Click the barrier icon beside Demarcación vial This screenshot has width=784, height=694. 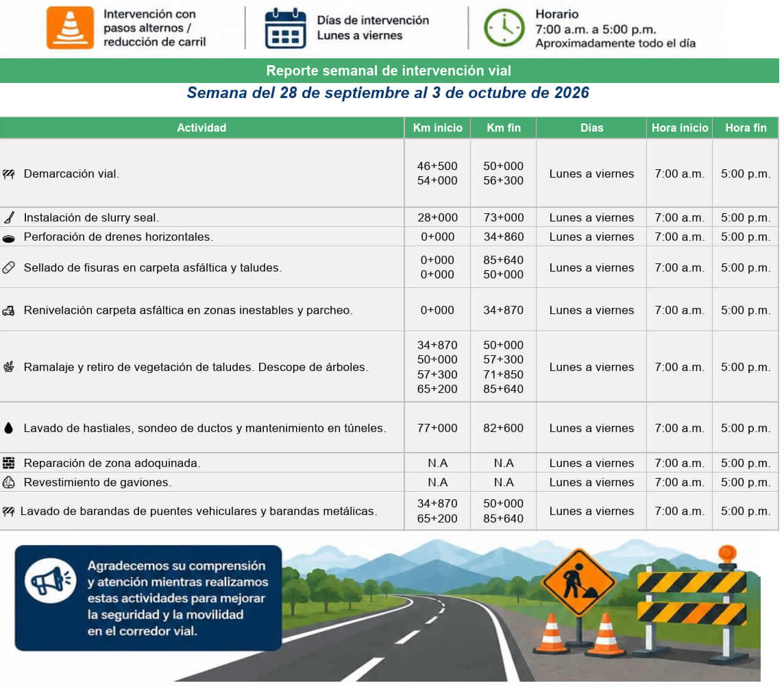[8, 174]
